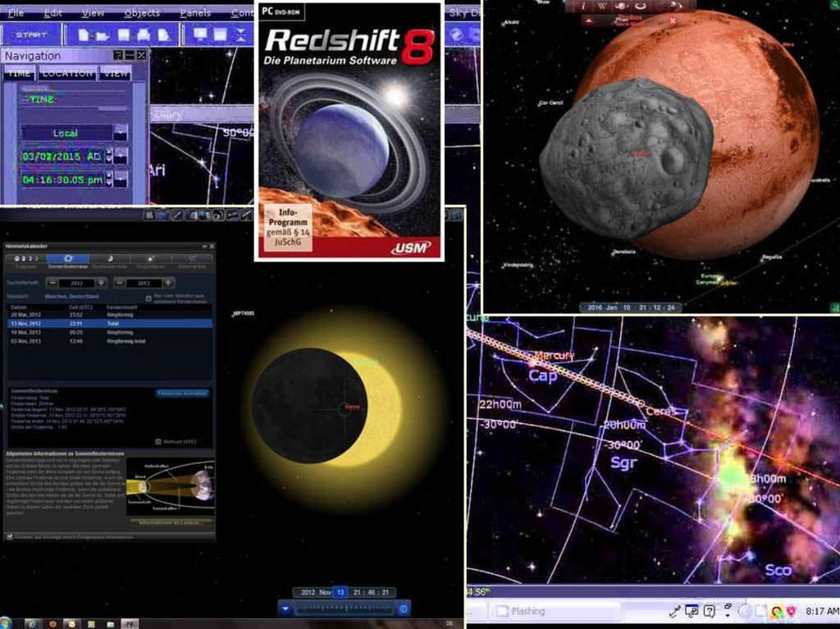Image resolution: width=840 pixels, height=629 pixels.
Task: Click the 03/02/2015 AD date field
Action: (62, 157)
